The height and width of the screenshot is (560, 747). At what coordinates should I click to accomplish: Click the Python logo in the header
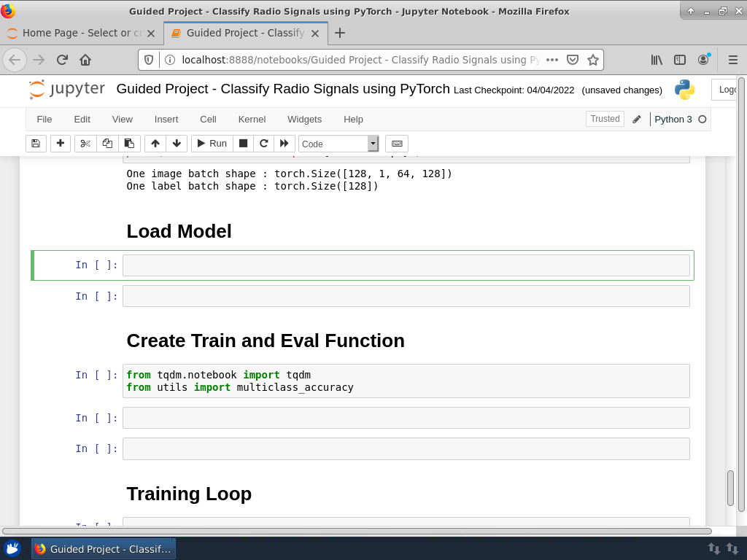coord(684,90)
